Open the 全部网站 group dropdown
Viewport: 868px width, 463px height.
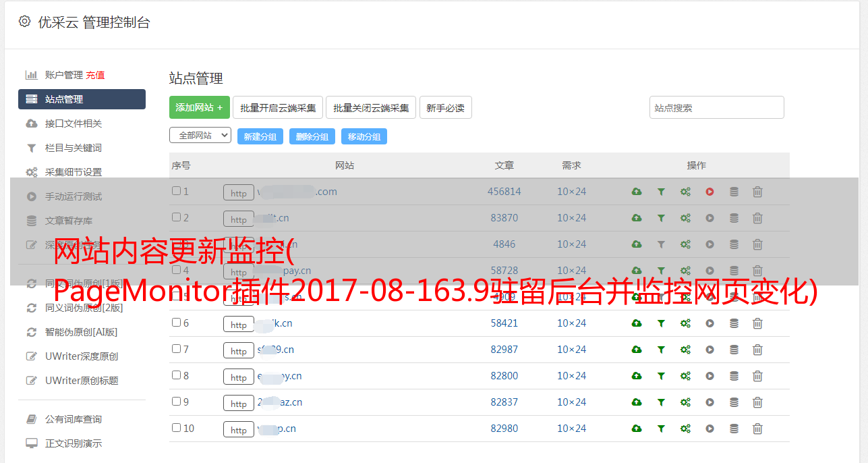[x=200, y=136]
